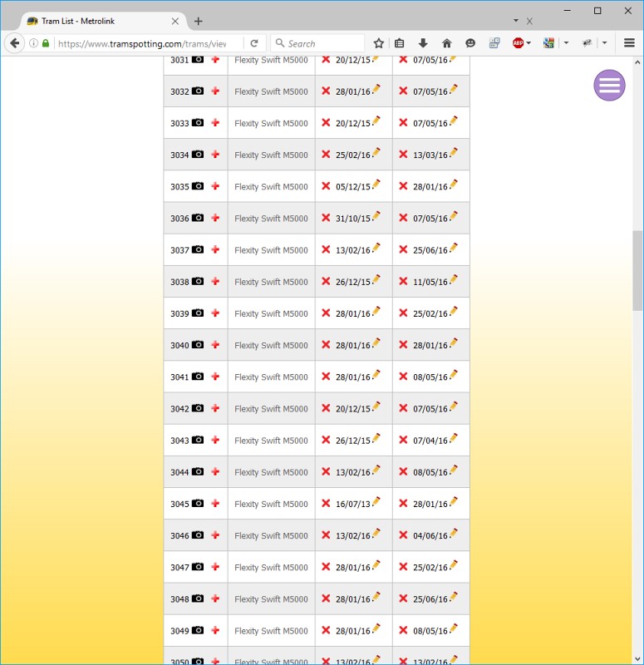
Task: Click the secure padlock icon
Action: [x=46, y=43]
